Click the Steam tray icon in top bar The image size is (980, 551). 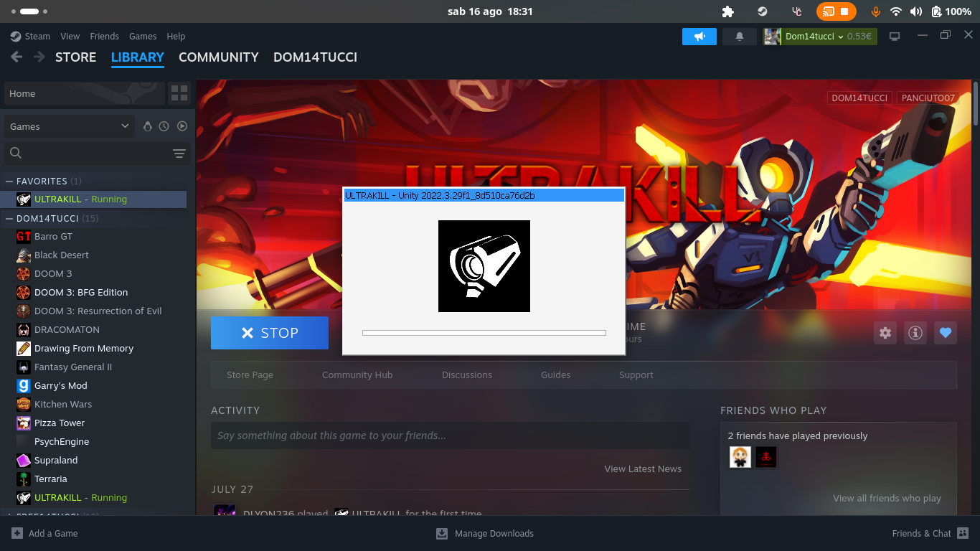[763, 11]
